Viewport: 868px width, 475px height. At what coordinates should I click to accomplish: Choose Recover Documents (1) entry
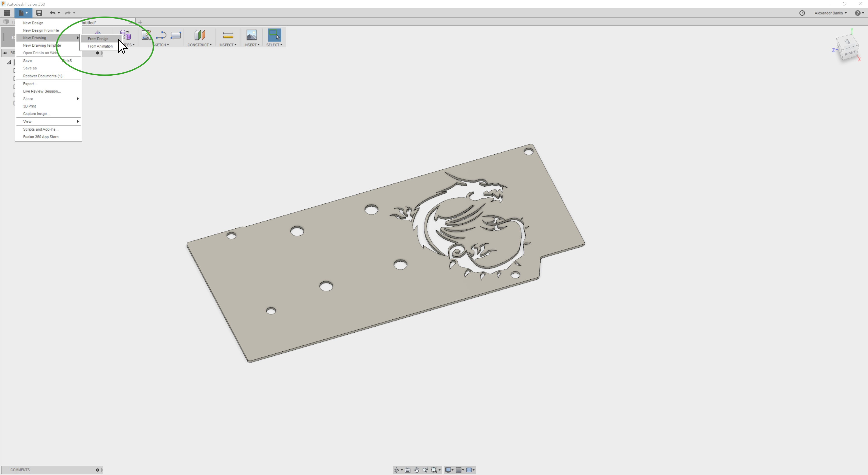[48, 76]
